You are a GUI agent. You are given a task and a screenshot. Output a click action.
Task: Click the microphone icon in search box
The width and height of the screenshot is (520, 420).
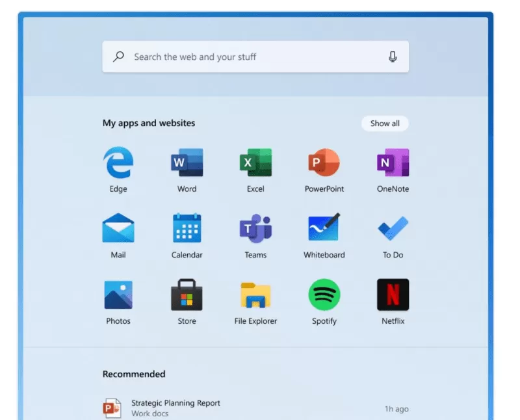coord(393,57)
